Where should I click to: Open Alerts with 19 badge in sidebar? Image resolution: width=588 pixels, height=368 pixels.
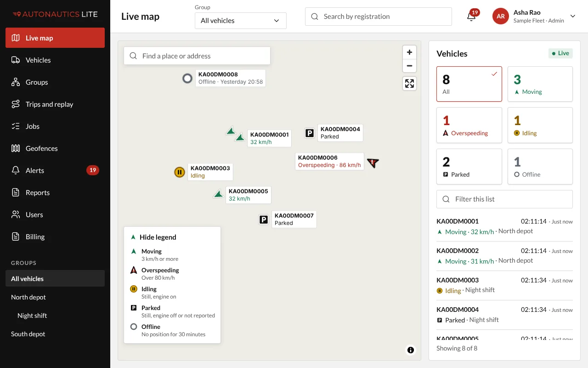click(55, 171)
